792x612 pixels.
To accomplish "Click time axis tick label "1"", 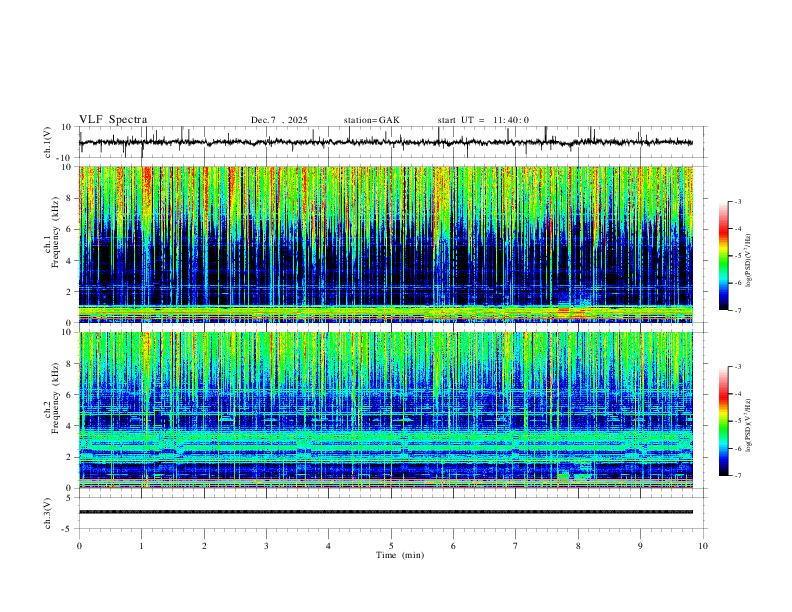I will 141,546.
